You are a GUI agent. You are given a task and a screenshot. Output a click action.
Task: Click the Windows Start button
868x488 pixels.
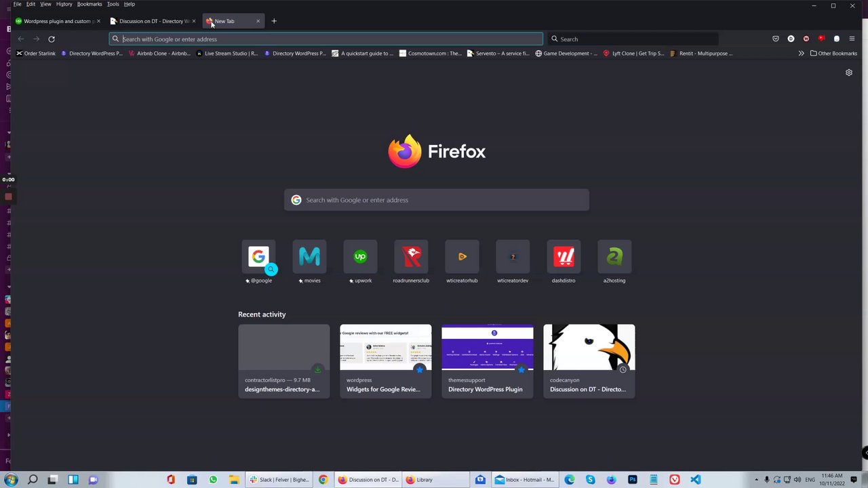pyautogui.click(x=10, y=479)
